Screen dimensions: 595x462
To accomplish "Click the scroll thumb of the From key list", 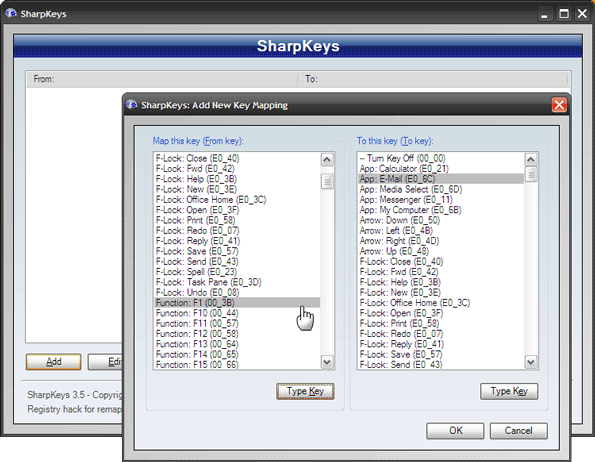I will [327, 181].
